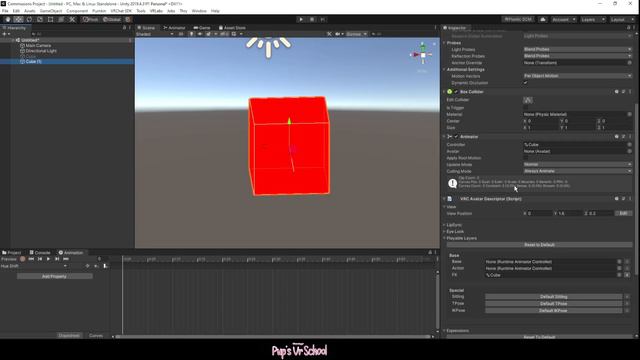This screenshot has height=360, width=640.
Task: Click Add keyframe diamond icon
Action: point(87,266)
